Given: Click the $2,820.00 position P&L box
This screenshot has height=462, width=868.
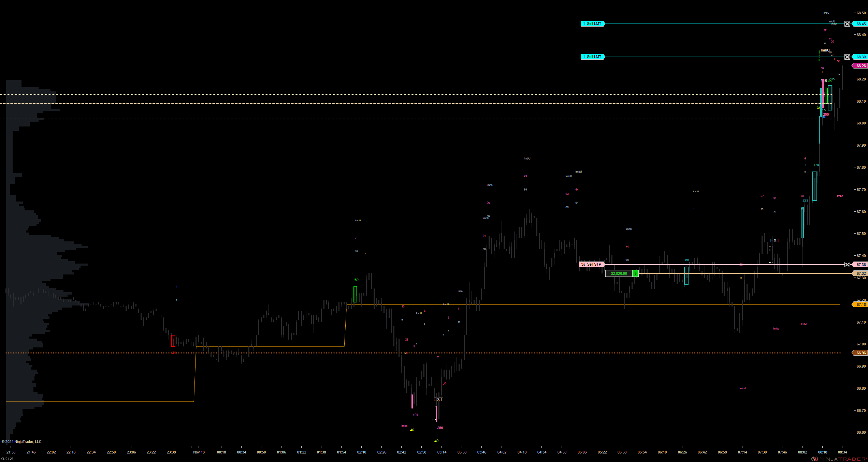Looking at the screenshot, I should (x=619, y=273).
